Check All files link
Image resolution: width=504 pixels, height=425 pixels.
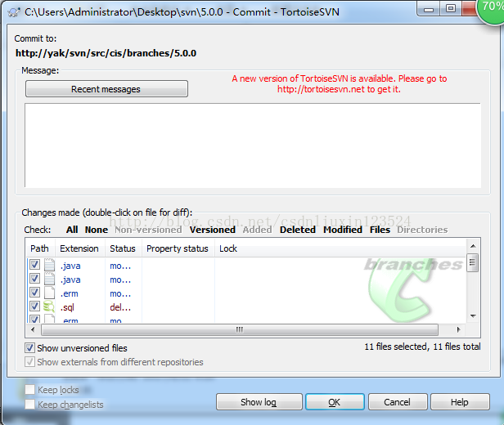coord(72,230)
